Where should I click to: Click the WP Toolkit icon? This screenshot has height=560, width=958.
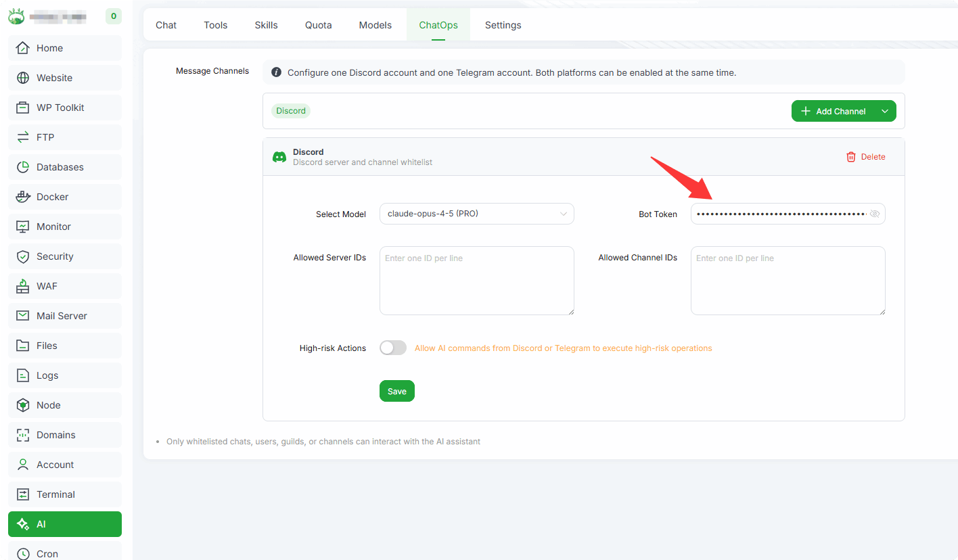click(x=23, y=108)
